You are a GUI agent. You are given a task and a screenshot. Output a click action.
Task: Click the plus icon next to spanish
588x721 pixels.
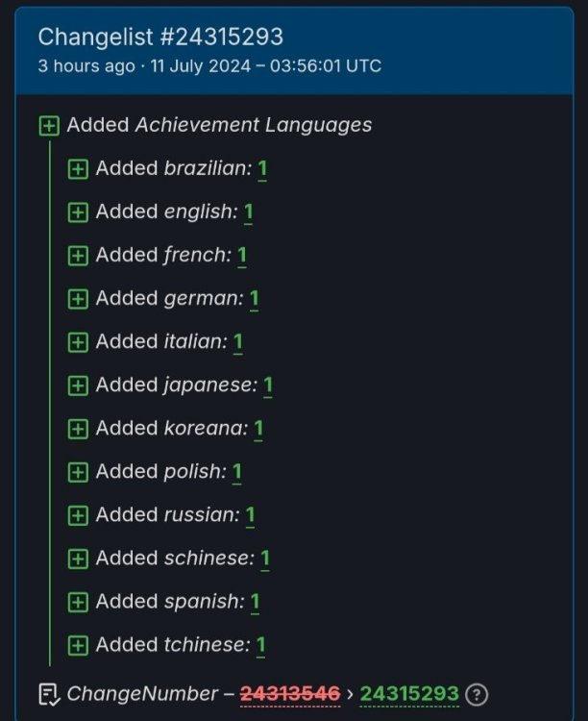coord(78,602)
